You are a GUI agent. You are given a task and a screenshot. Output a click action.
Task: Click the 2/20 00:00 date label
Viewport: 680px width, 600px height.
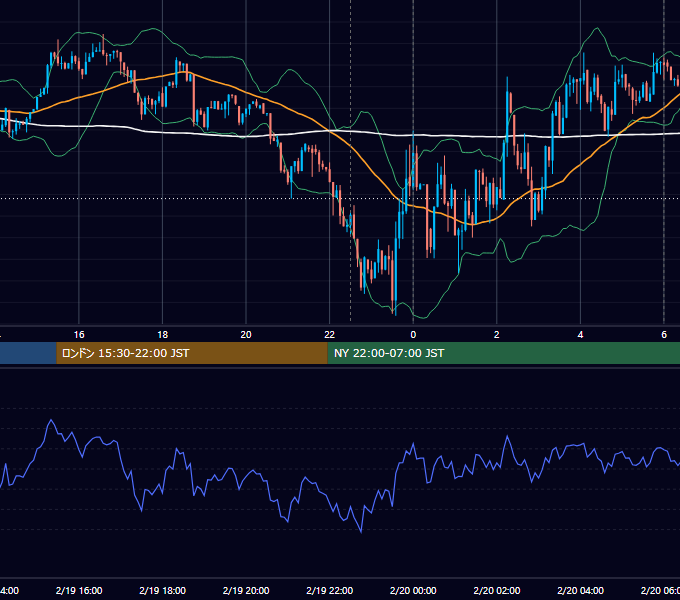pyautogui.click(x=413, y=590)
